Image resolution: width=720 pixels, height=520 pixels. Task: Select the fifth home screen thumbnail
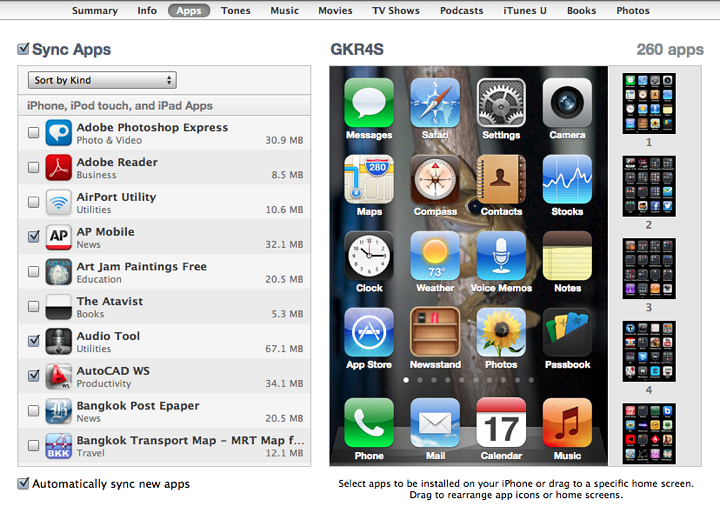coord(649,433)
